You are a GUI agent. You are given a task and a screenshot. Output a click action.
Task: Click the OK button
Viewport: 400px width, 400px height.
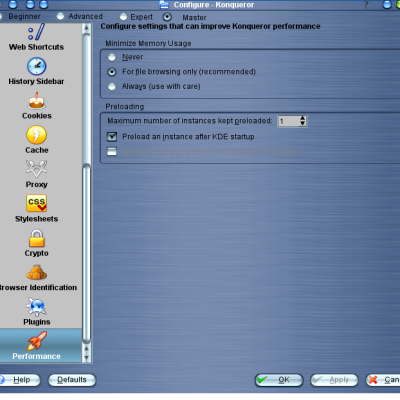[x=279, y=380]
